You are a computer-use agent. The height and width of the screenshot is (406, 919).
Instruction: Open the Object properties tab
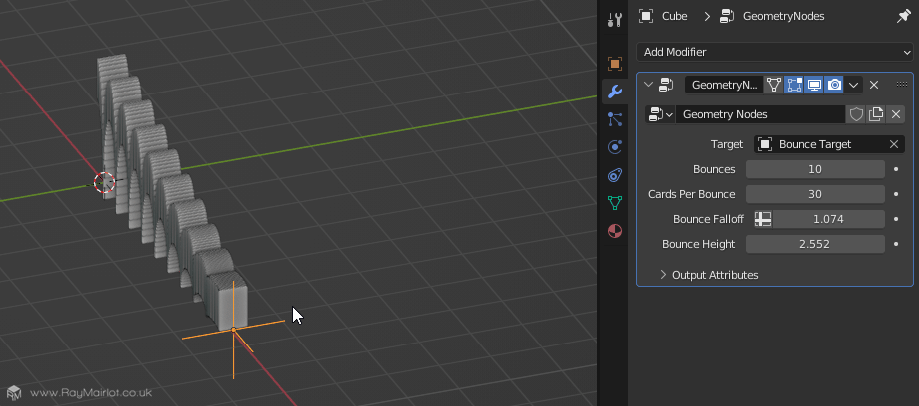pos(614,64)
